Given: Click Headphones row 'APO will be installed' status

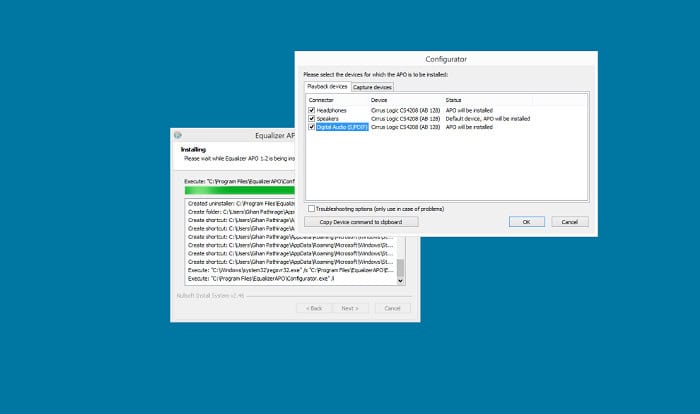Looking at the screenshot, I should coord(469,110).
